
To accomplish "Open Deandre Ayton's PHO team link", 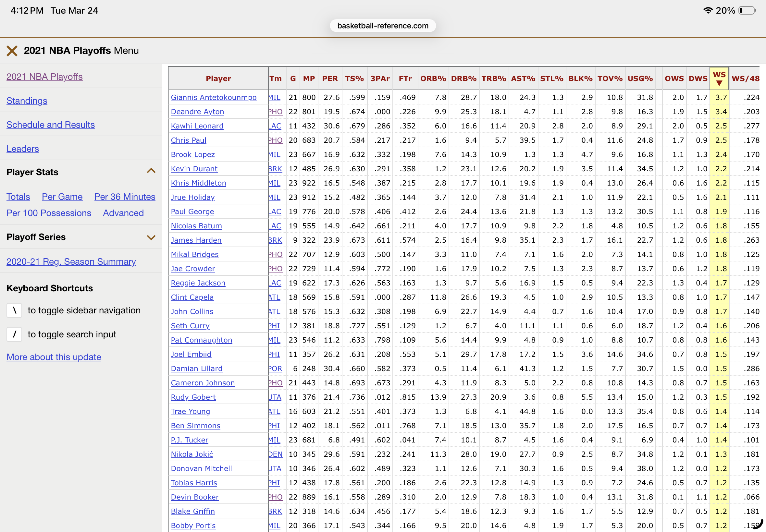I will tap(275, 112).
